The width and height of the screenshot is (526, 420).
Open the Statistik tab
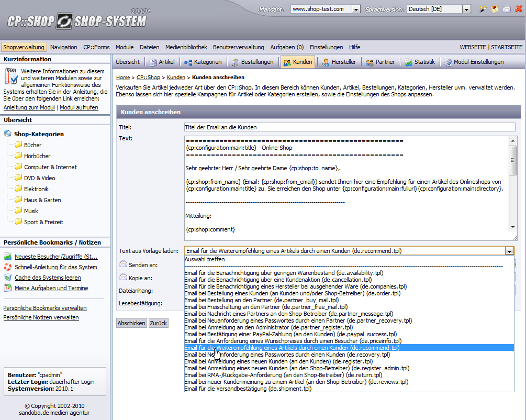pyautogui.click(x=420, y=62)
